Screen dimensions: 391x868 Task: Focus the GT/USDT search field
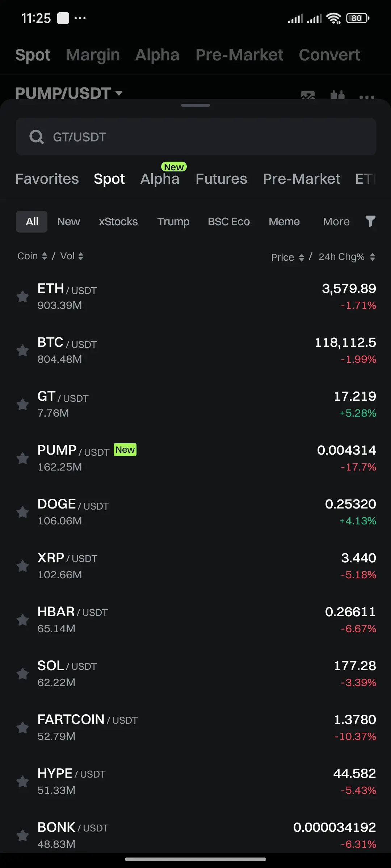coord(196,137)
